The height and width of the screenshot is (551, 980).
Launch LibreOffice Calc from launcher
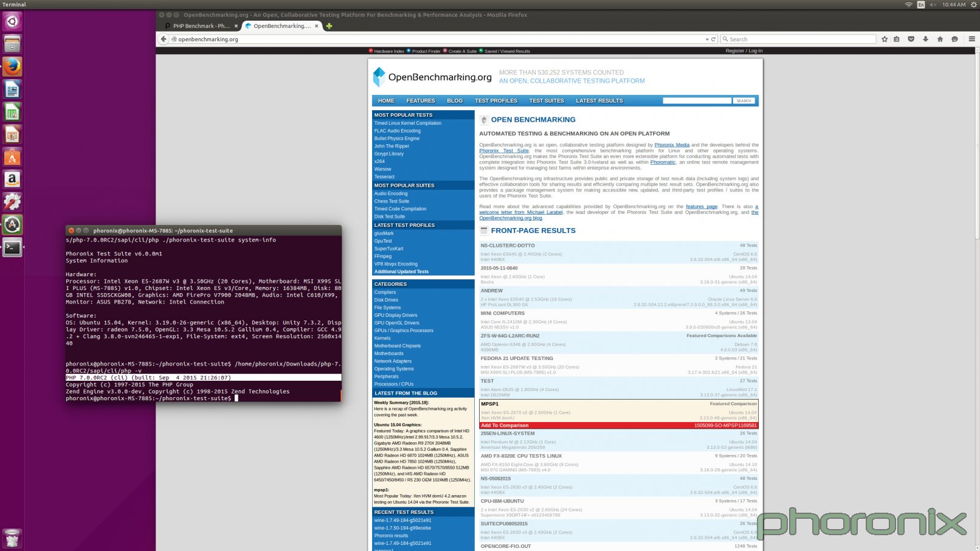tap(12, 112)
